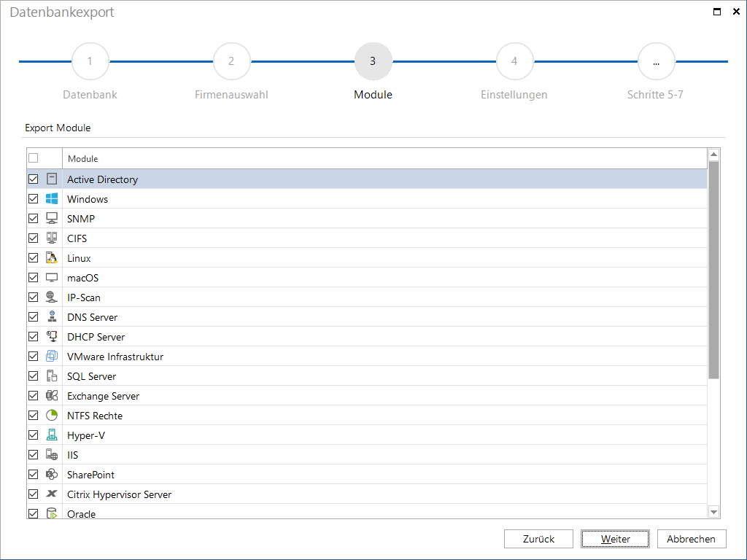Viewport: 747px width, 560px height.
Task: Uncheck the IP-Scan checkbox
Action: [x=34, y=297]
